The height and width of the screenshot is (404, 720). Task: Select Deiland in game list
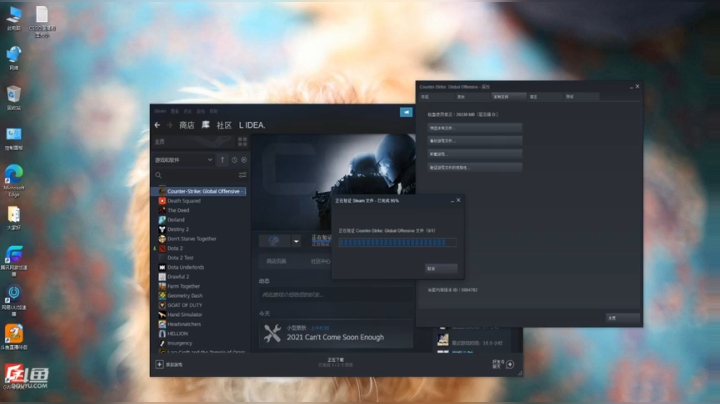pyautogui.click(x=176, y=220)
